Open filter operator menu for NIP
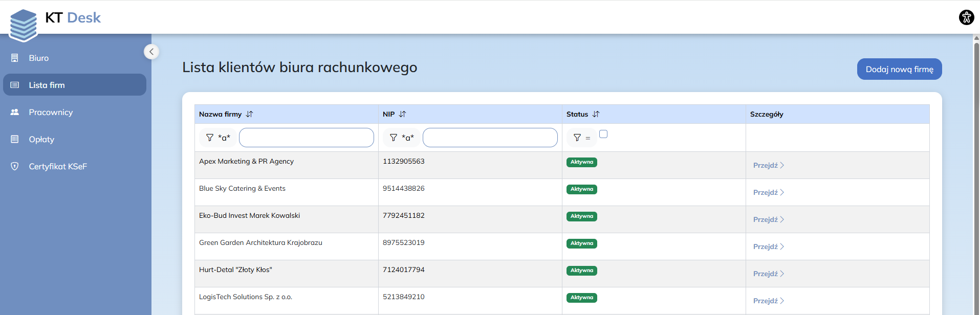Image resolution: width=980 pixels, height=315 pixels. 401,138
